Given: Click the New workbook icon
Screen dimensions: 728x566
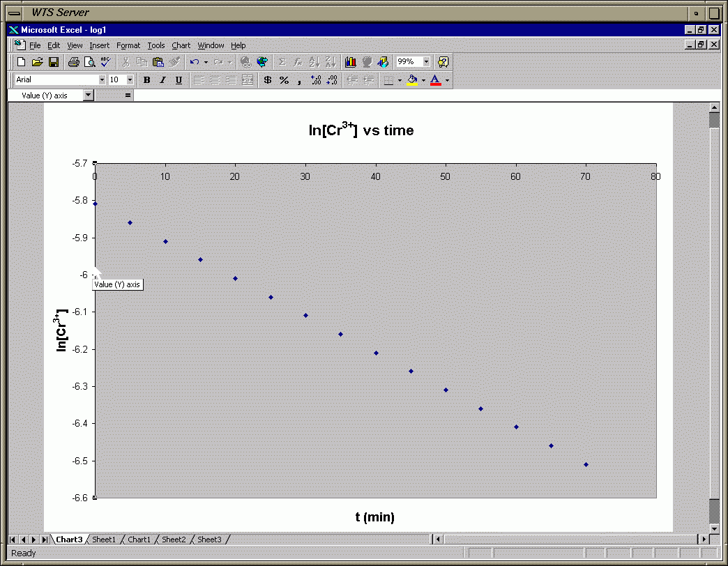Looking at the screenshot, I should point(22,62).
